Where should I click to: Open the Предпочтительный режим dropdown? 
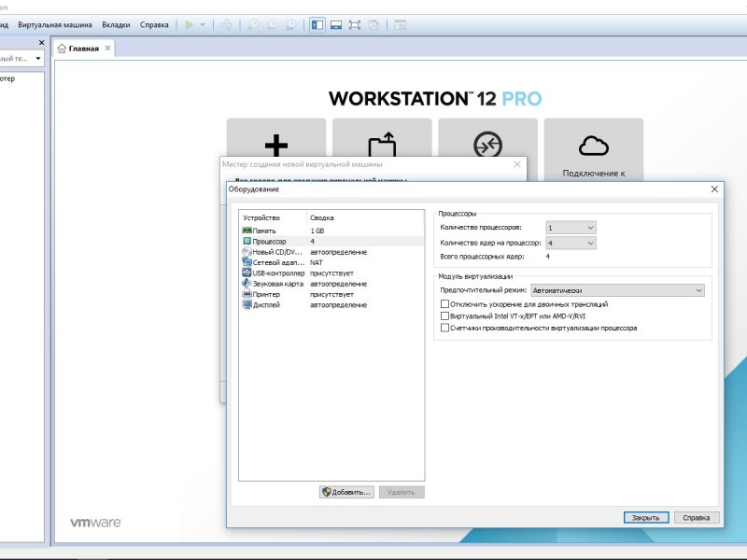617,290
